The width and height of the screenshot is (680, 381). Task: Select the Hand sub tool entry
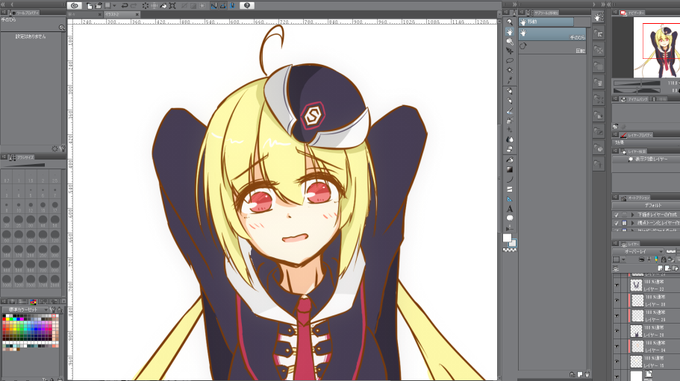tap(552, 34)
